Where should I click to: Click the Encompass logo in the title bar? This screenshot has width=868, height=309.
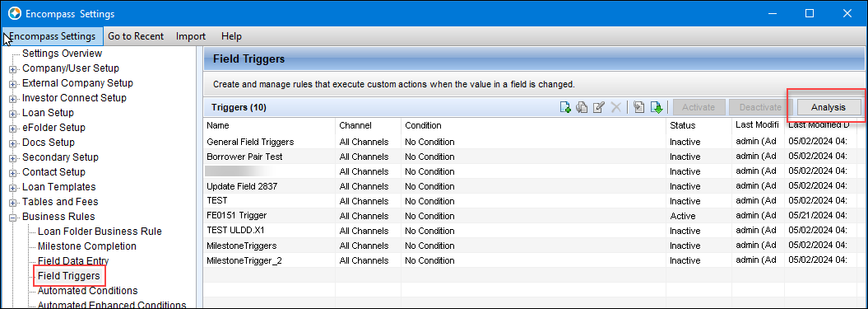[14, 13]
